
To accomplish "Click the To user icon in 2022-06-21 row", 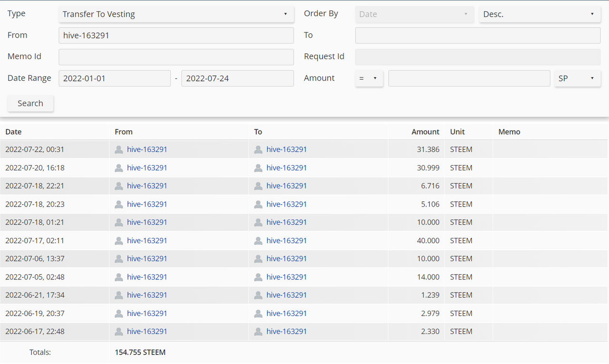I will [x=258, y=295].
